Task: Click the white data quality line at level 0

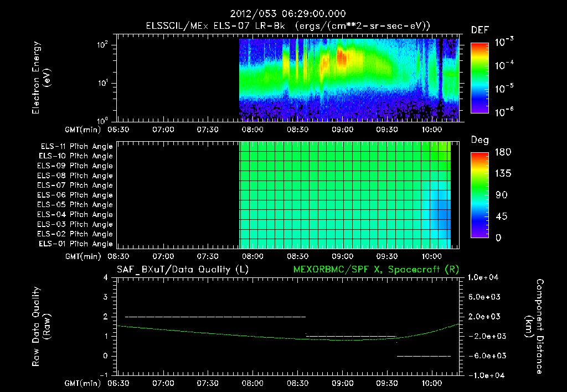Action: [x=424, y=356]
